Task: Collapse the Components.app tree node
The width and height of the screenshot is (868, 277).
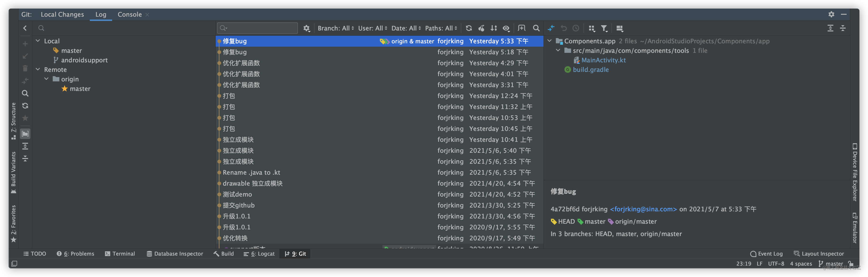Action: pos(550,41)
